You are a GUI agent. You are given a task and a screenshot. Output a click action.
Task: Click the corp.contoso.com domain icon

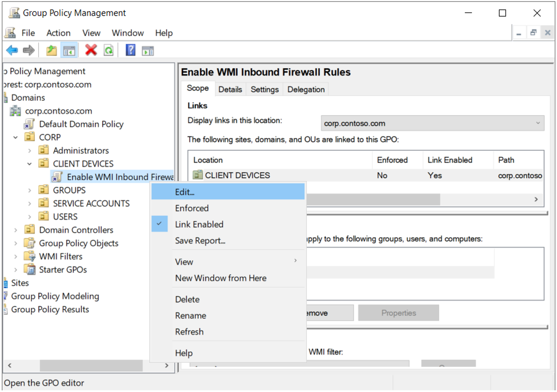[x=15, y=111]
